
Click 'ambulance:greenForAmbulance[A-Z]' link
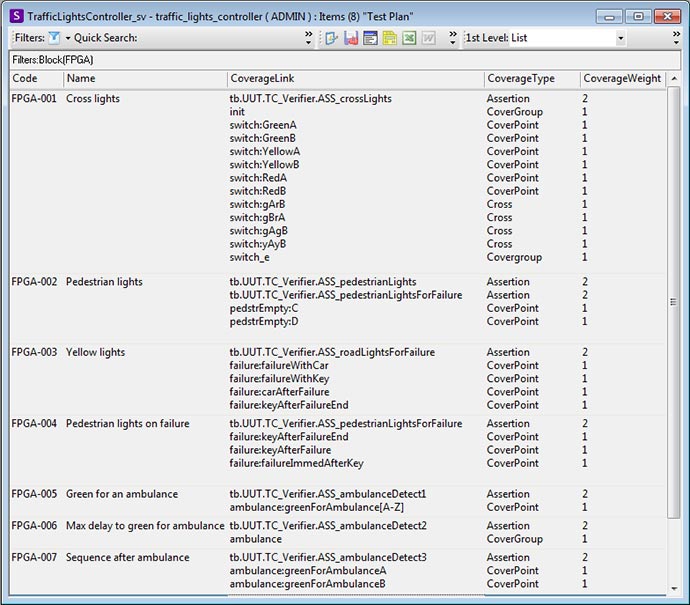click(317, 507)
